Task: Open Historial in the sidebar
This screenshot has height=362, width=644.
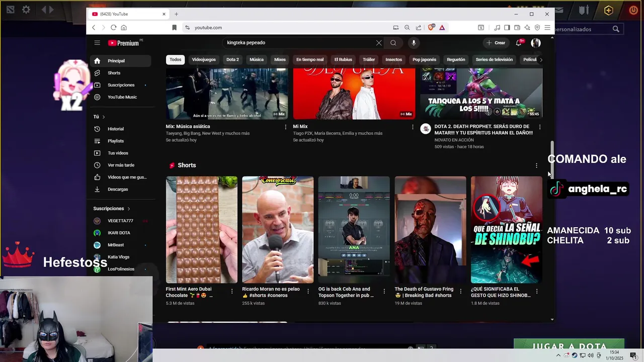Action: pos(121,129)
